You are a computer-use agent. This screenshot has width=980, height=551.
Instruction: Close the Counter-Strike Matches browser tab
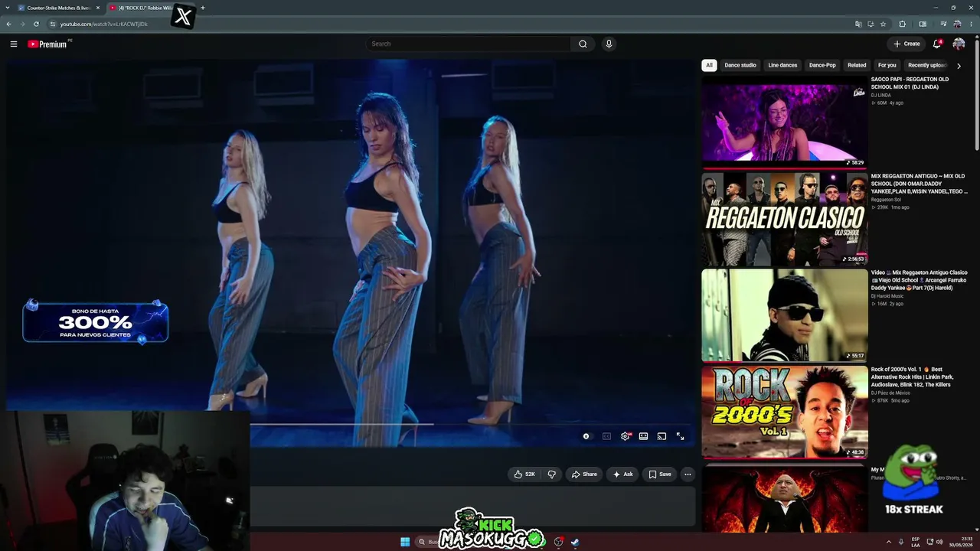[98, 8]
